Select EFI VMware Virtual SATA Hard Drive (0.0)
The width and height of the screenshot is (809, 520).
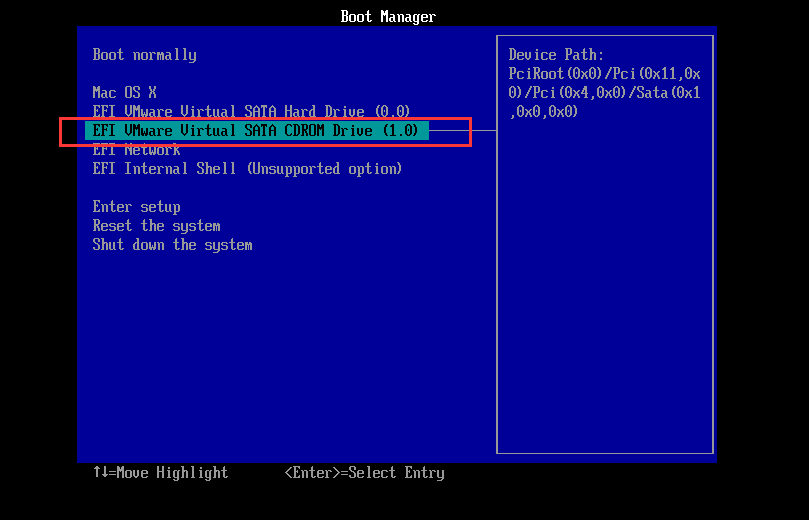(251, 112)
